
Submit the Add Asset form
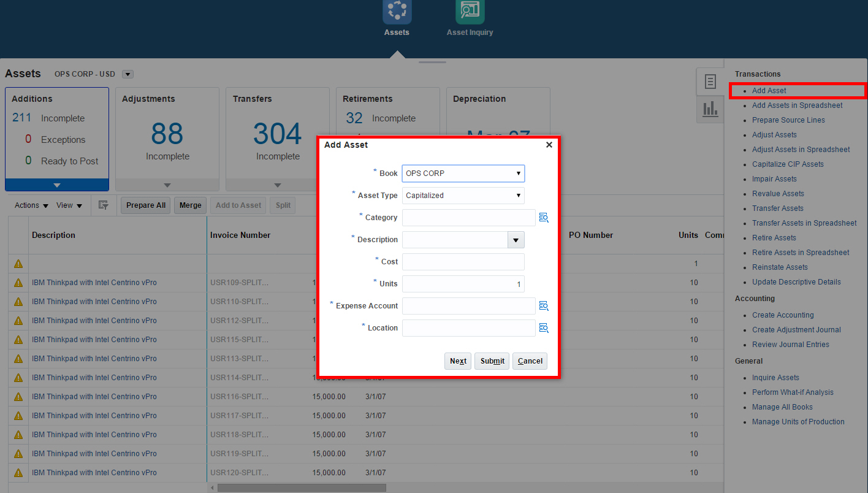click(492, 361)
